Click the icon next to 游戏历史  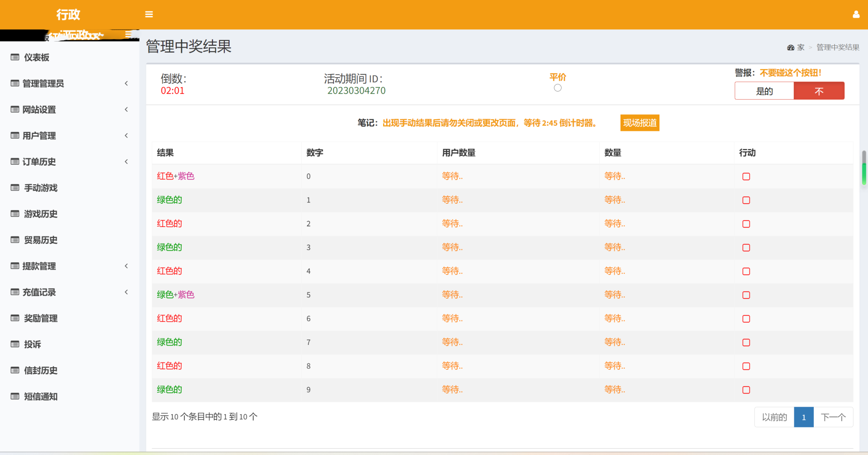(x=15, y=214)
